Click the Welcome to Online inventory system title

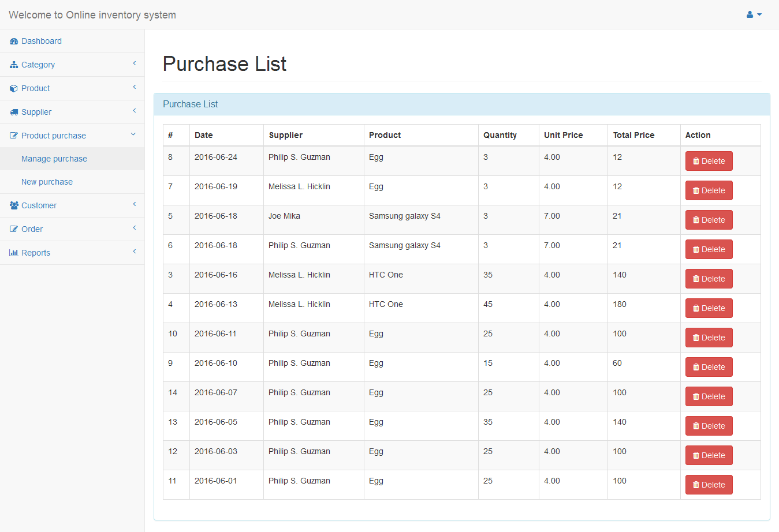pos(92,15)
